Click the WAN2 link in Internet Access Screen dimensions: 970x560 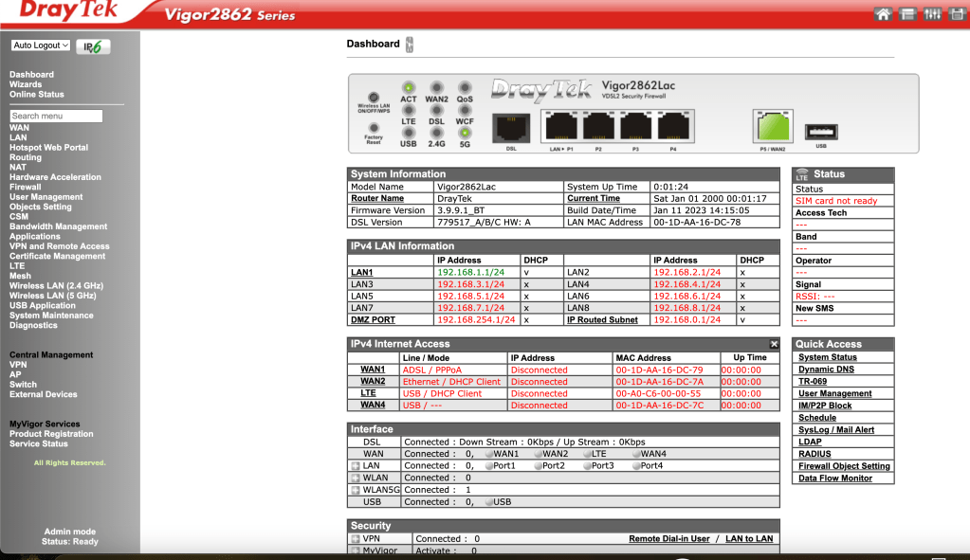pyautogui.click(x=373, y=381)
